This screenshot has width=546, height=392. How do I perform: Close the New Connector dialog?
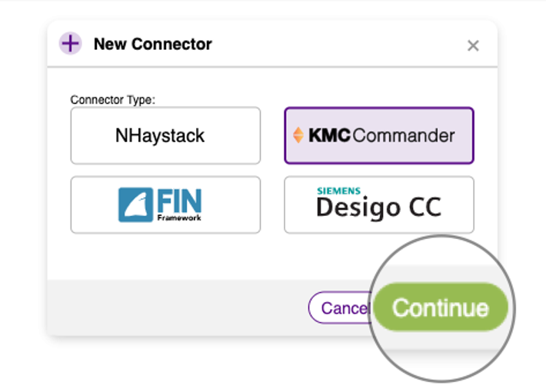(x=473, y=45)
